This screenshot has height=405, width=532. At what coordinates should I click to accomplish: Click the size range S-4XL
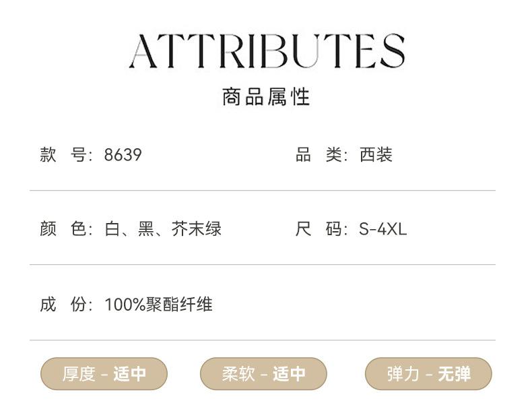(383, 229)
